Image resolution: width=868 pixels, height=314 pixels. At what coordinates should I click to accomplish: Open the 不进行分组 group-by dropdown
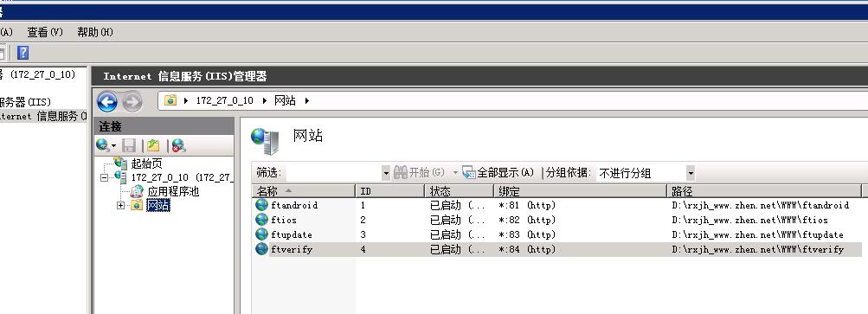point(691,173)
